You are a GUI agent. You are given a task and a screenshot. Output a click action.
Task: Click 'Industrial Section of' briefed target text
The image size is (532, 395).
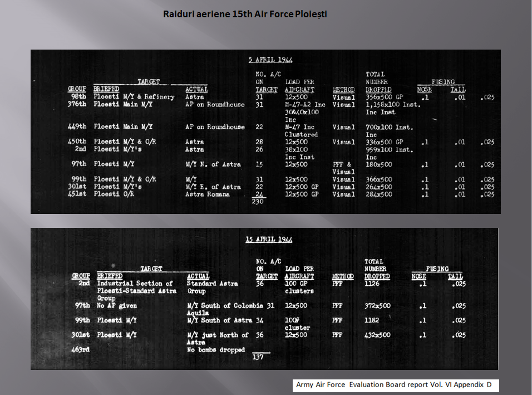[135, 283]
